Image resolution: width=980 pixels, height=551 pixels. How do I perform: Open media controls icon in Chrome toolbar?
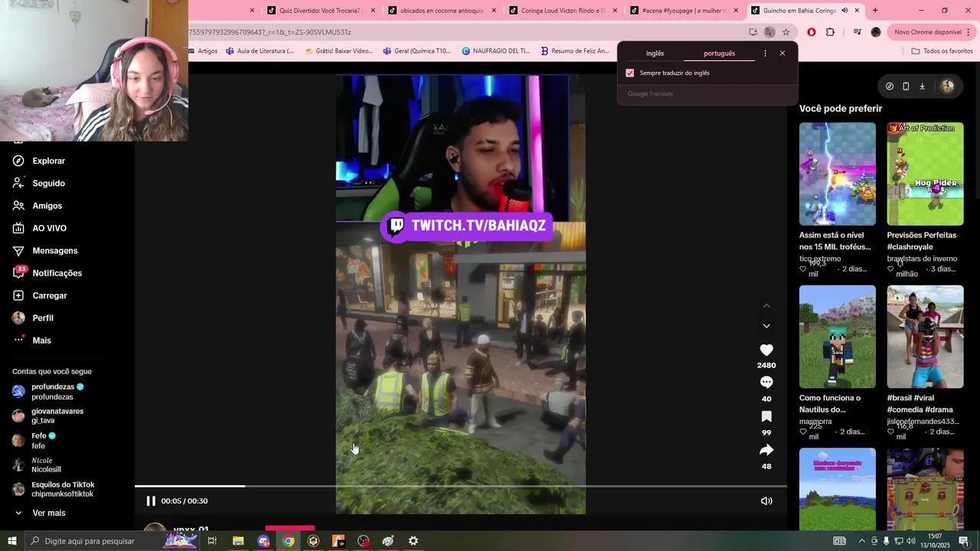pos(857,32)
